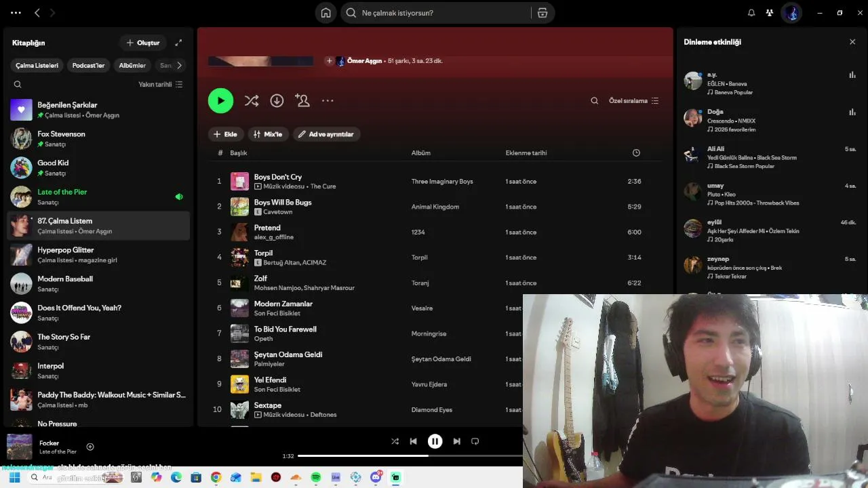Toggle shuffle in the player bar

(x=395, y=441)
